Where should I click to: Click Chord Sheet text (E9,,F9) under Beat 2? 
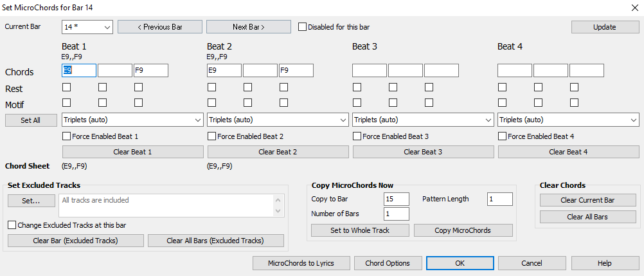[x=220, y=166]
